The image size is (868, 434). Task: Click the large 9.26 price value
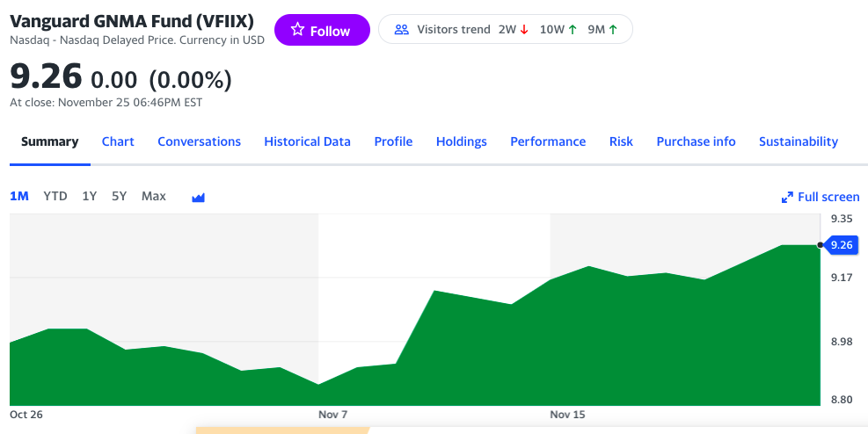click(x=46, y=76)
